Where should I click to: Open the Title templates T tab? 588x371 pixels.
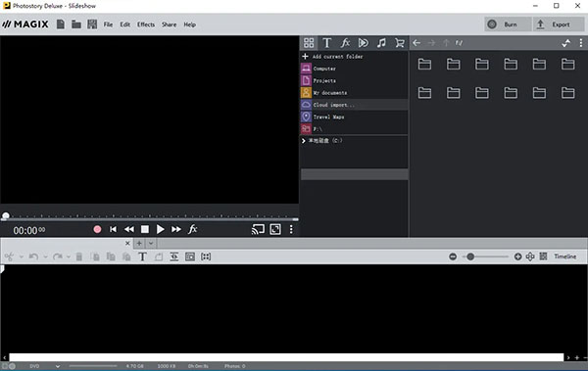327,43
